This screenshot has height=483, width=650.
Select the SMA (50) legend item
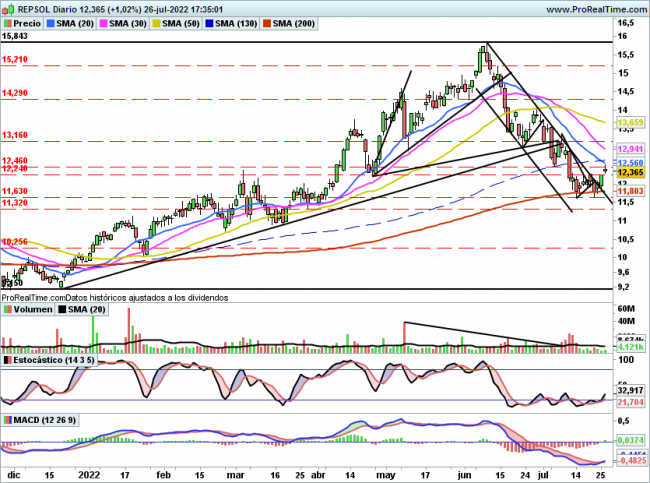177,24
